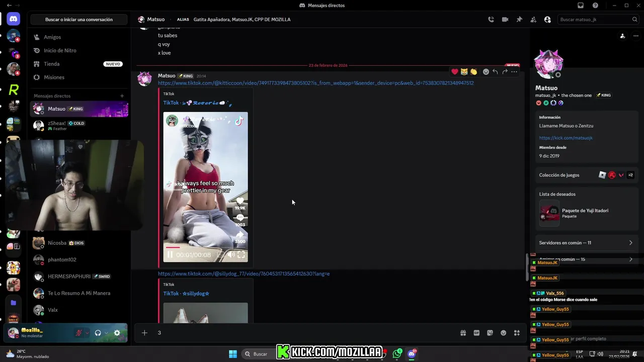Open the HERMESPAPHURI direct message
Viewport: 644px width, 362px height.
(79, 277)
